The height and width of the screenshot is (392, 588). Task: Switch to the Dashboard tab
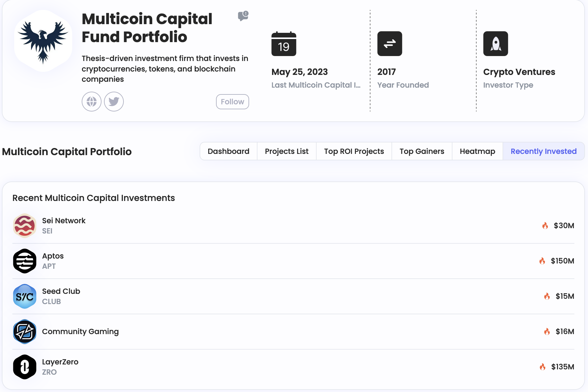(228, 151)
